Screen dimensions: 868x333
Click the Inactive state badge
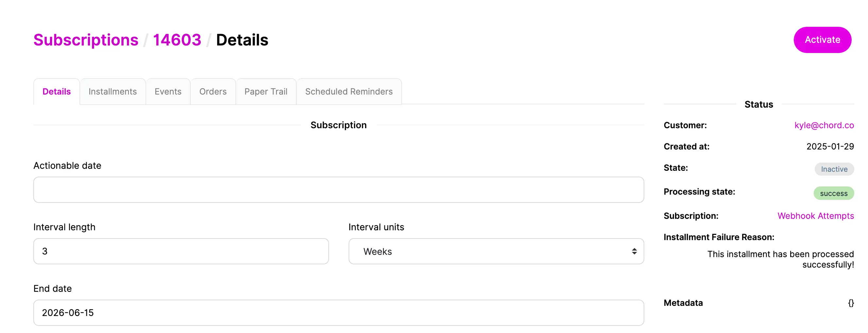(x=834, y=169)
